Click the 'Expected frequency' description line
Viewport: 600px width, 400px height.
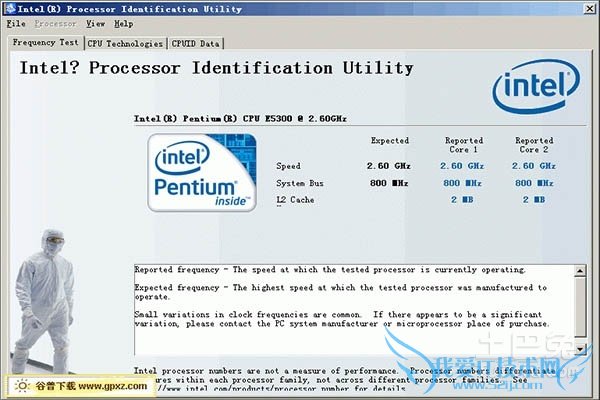coord(341,292)
